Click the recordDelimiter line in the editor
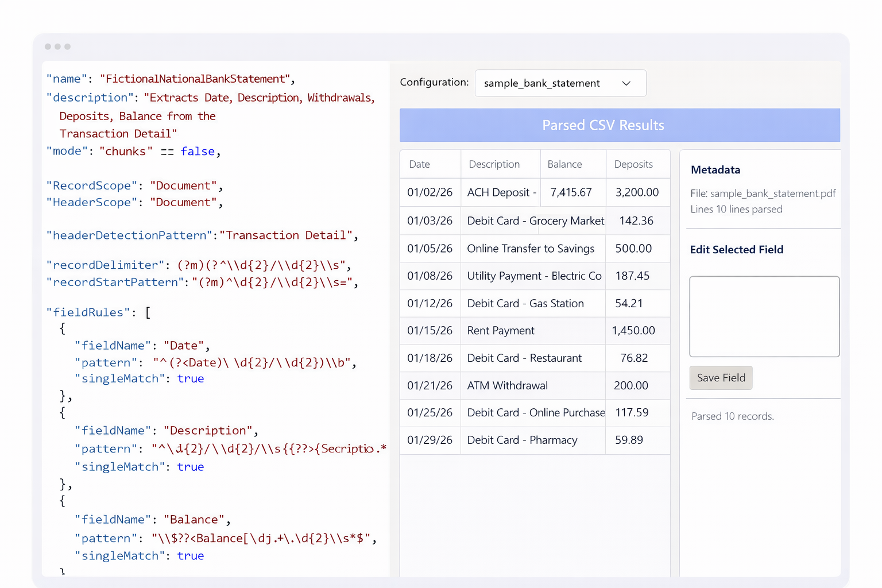 [x=198, y=265]
